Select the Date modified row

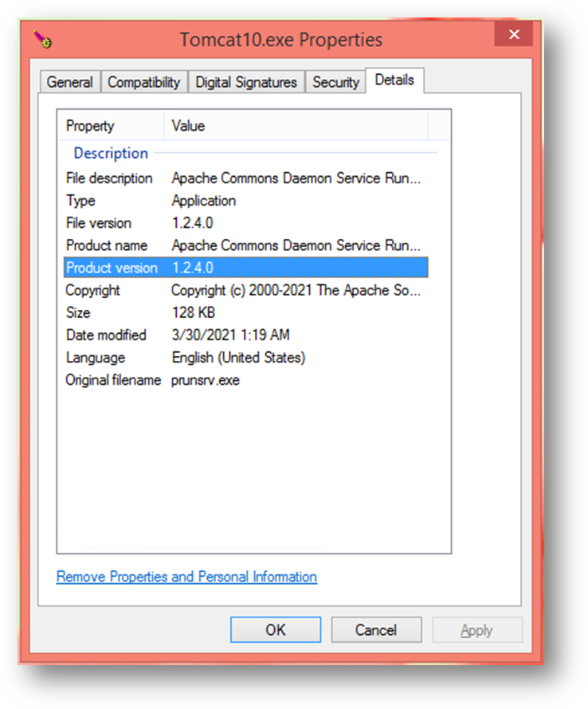pyautogui.click(x=245, y=335)
